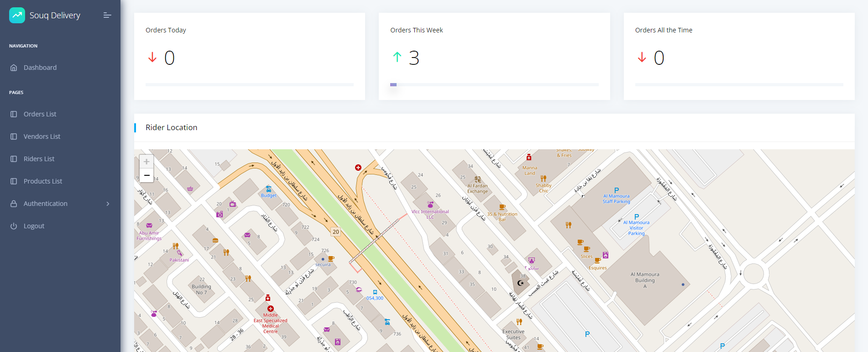Click the route 20 road shield
This screenshot has height=352, width=868.
(336, 232)
